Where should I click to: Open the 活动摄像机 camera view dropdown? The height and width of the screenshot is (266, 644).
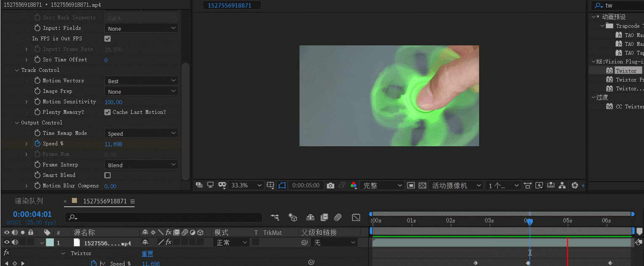(456, 185)
